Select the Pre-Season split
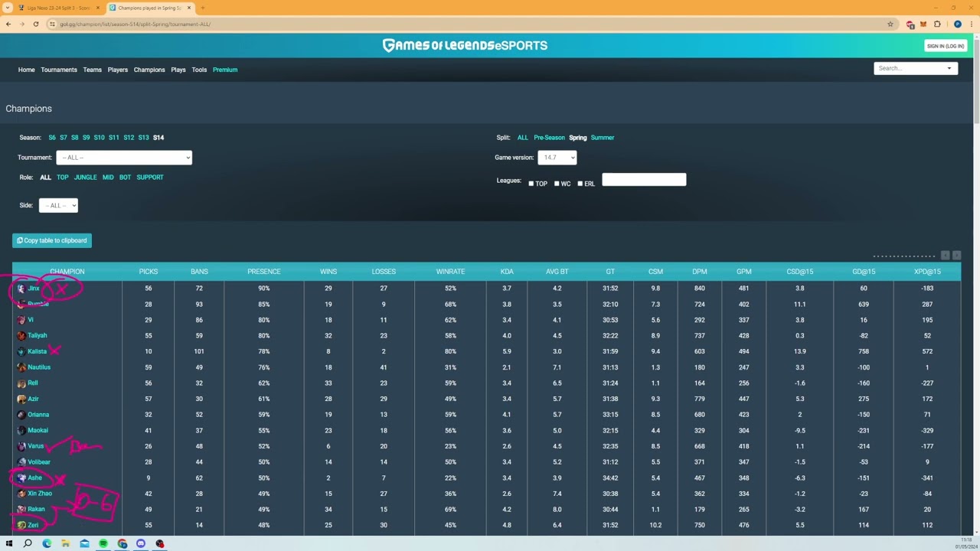Viewport: 980px width, 551px height. tap(549, 138)
